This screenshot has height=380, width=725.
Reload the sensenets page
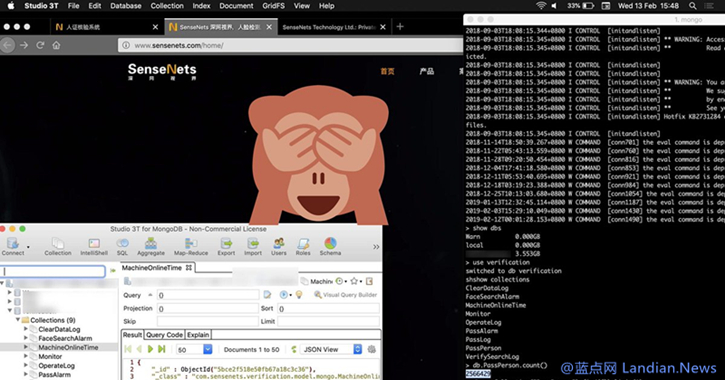tap(40, 45)
